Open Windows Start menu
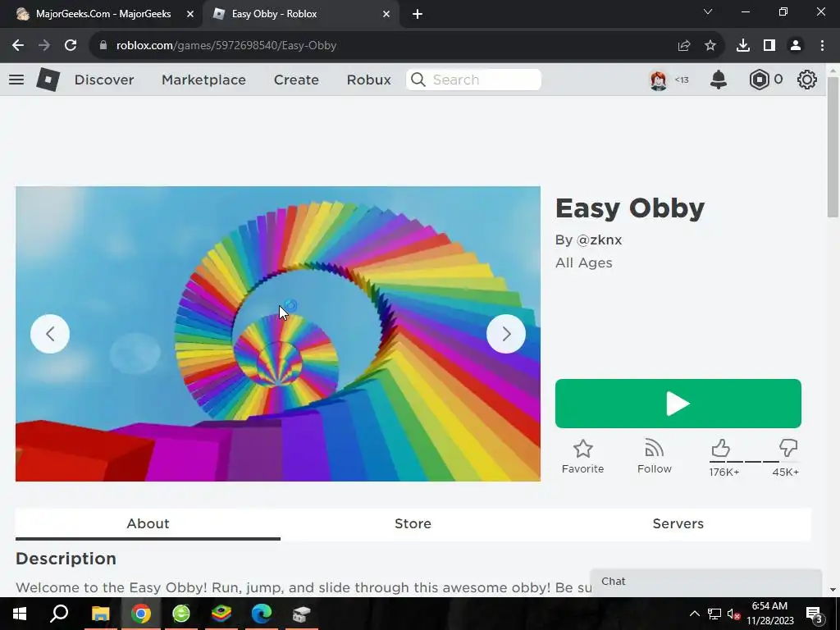840x630 pixels. point(20,614)
